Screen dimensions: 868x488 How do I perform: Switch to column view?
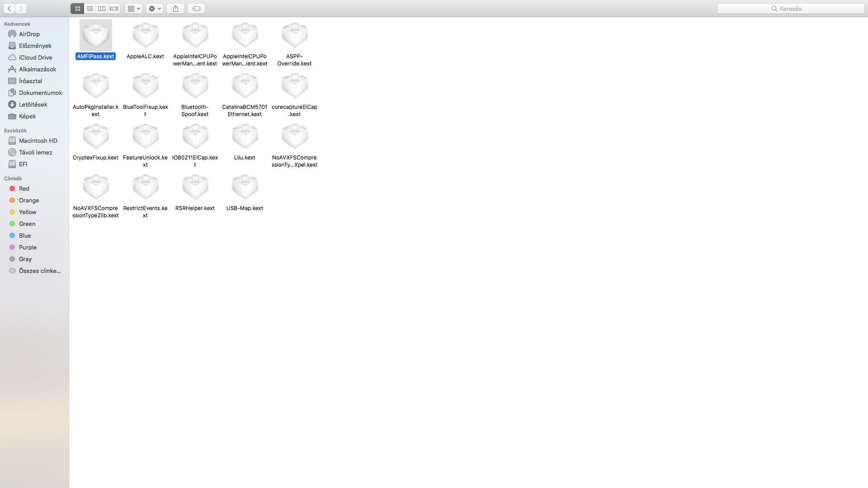pyautogui.click(x=102, y=9)
